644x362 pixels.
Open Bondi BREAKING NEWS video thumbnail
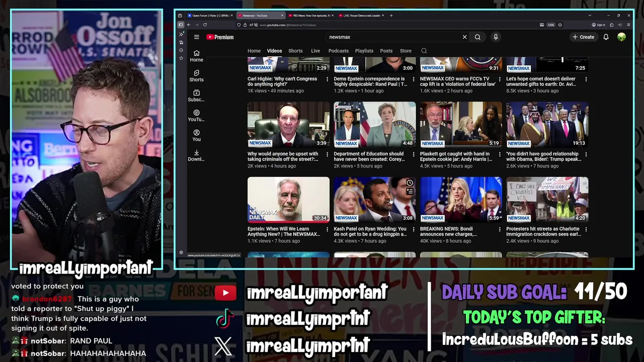(x=461, y=200)
